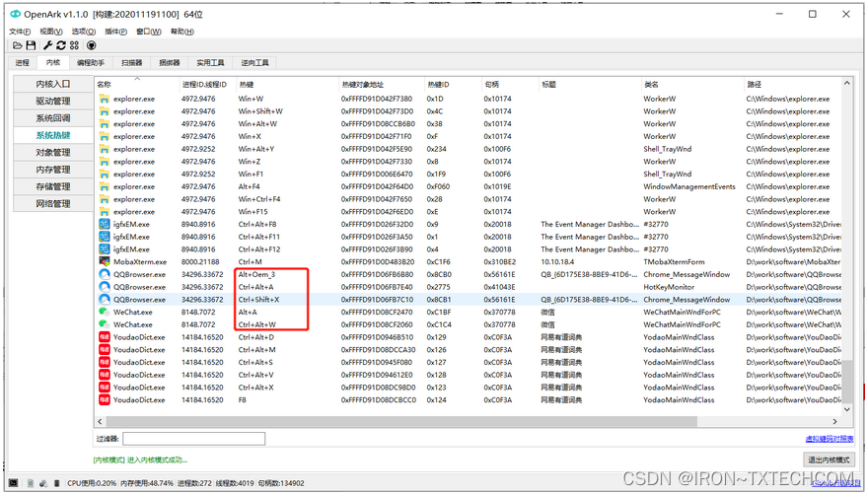Click explorer icon in Alt+F4 row
The width and height of the screenshot is (868, 495).
click(x=105, y=186)
